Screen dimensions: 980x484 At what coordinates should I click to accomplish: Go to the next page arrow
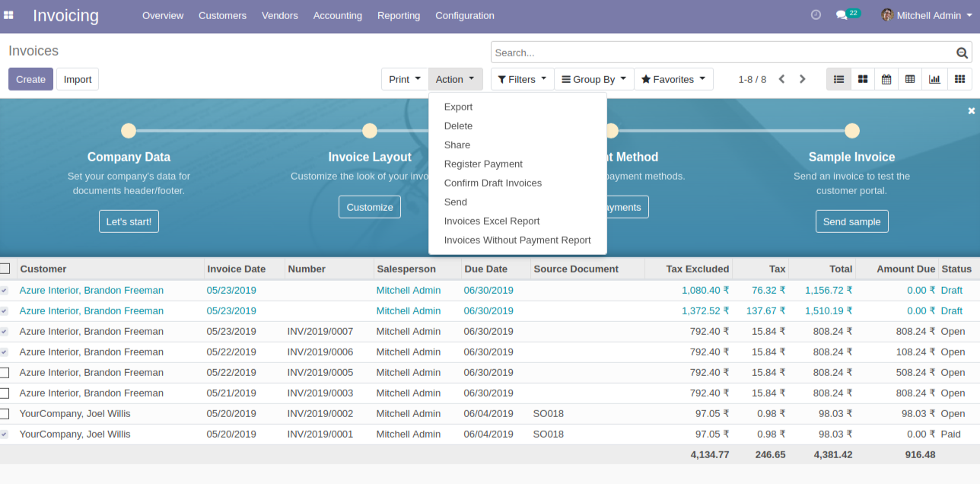802,79
